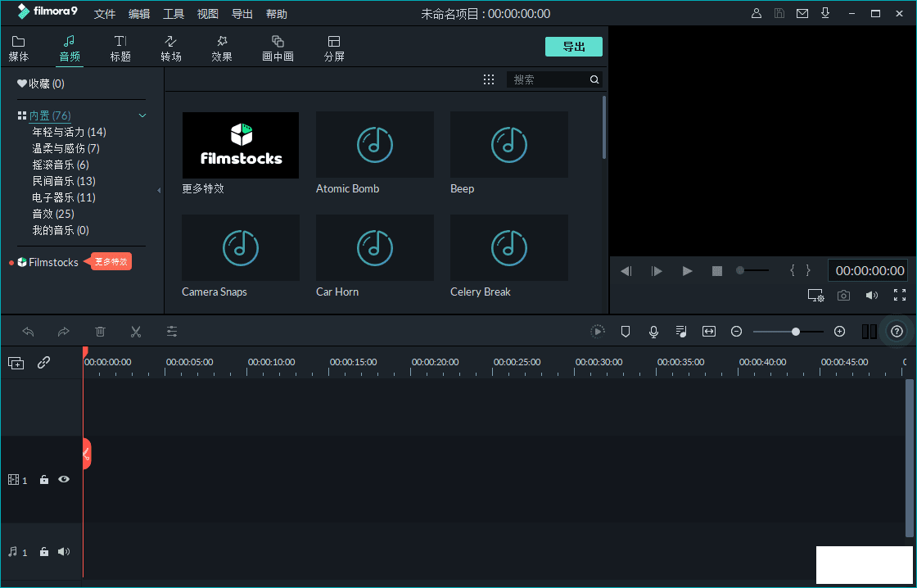The width and height of the screenshot is (917, 588).
Task: Open the 导出 menu in menu bar
Action: pyautogui.click(x=242, y=14)
